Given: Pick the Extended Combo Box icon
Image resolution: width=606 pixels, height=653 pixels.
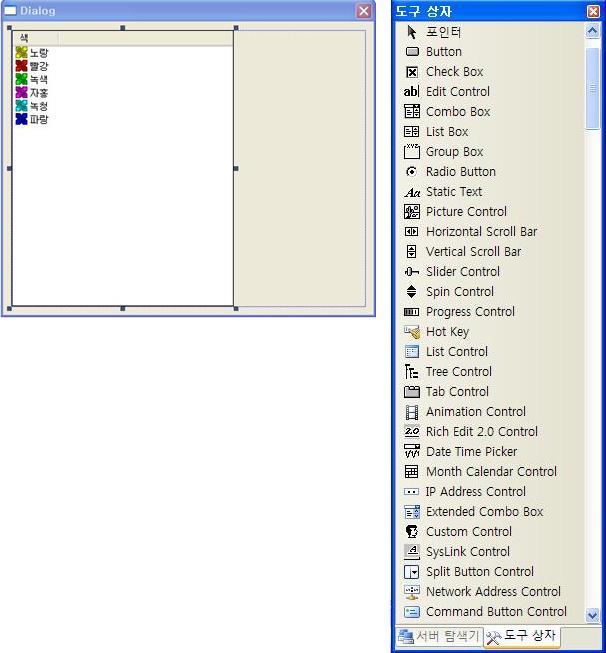Looking at the screenshot, I should click(412, 511).
